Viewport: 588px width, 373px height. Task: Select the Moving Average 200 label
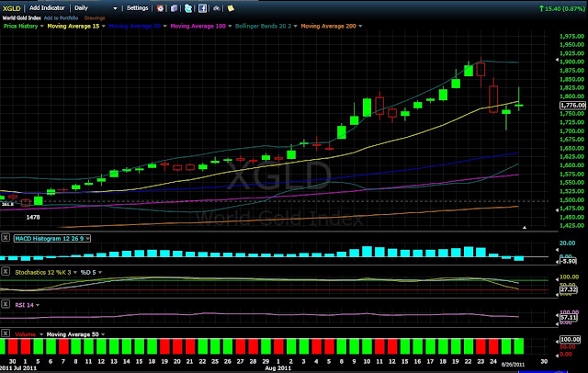[329, 26]
